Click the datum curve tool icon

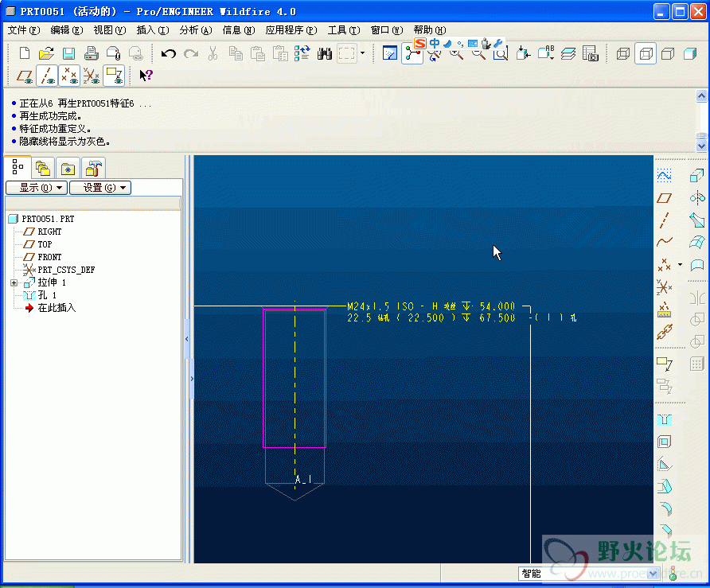click(x=664, y=242)
